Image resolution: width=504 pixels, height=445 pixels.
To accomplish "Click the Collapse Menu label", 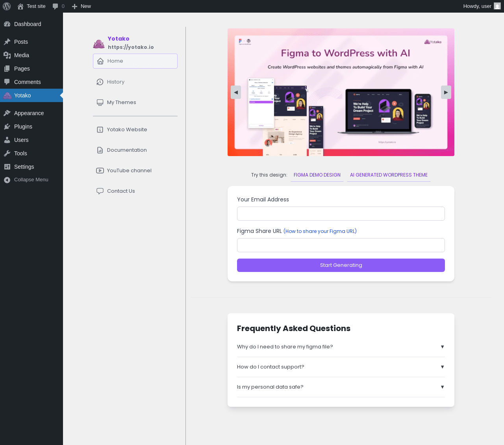I will click(31, 180).
